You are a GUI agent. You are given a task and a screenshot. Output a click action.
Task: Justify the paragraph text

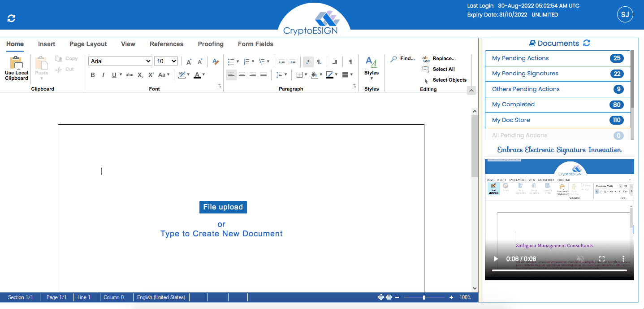tap(264, 75)
